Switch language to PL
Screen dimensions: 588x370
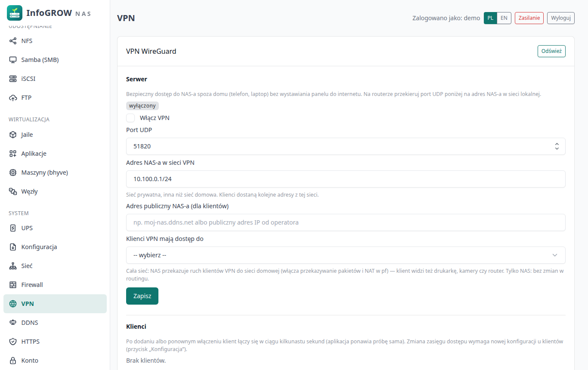pyautogui.click(x=490, y=18)
